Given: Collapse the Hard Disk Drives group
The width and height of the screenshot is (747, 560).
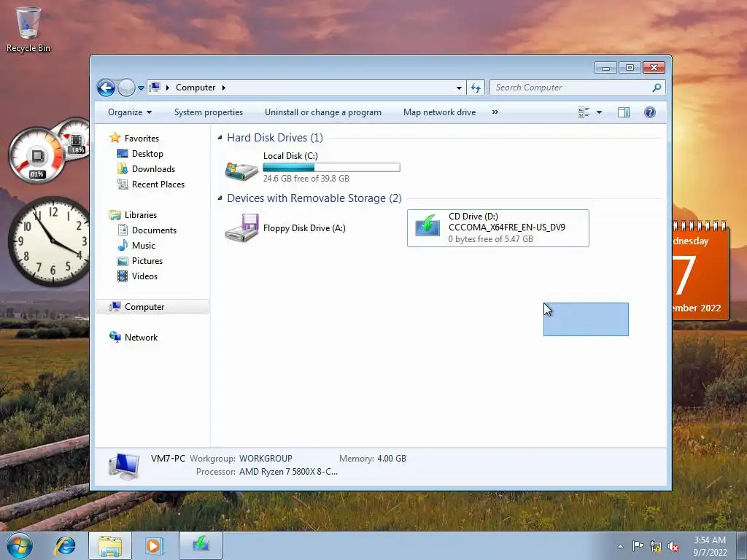Looking at the screenshot, I should pos(220,138).
